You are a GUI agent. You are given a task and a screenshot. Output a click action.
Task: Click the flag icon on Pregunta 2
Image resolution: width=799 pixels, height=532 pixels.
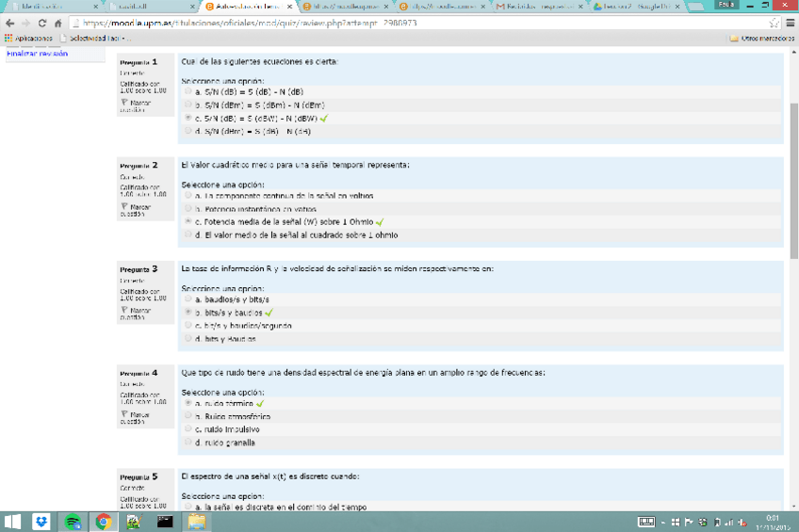pos(124,207)
